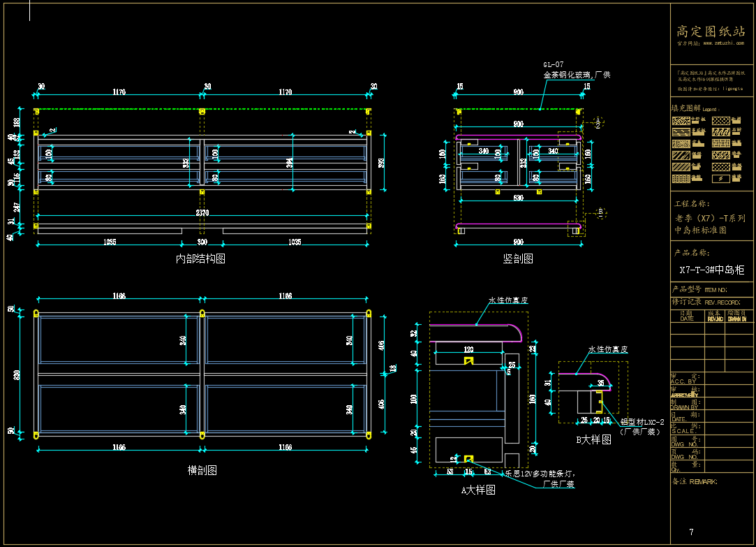Click the '乐思12V多功能条灯' annotation
This screenshot has height=547, width=756.
pyautogui.click(x=540, y=474)
